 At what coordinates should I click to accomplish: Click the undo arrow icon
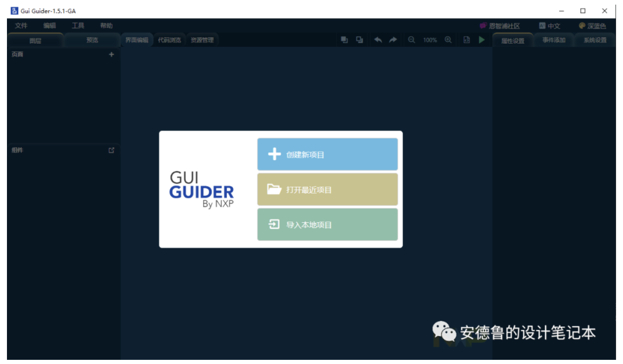[378, 40]
